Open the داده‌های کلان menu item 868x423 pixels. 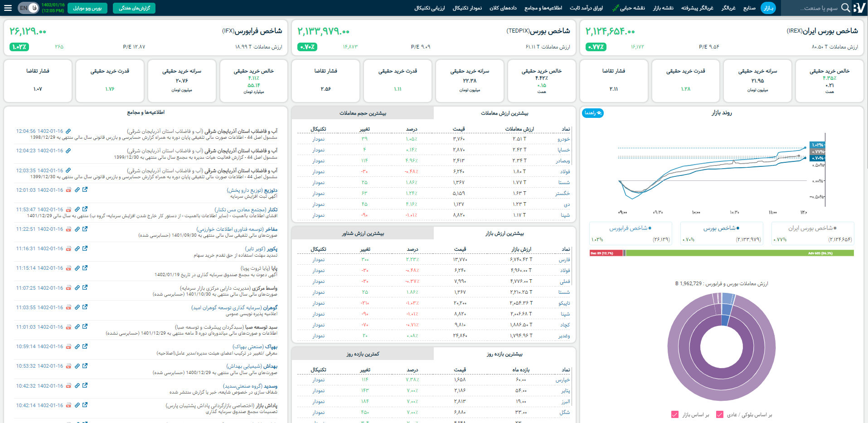click(x=503, y=8)
